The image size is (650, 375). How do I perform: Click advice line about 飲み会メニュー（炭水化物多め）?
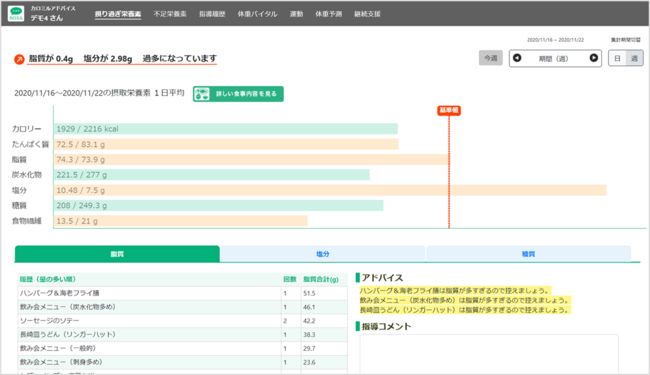(x=465, y=300)
